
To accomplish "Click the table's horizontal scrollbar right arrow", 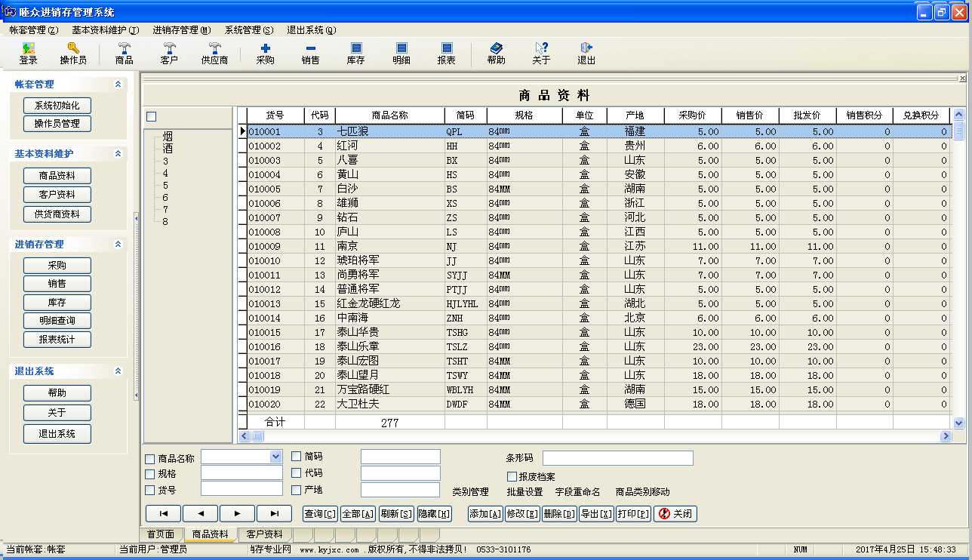I will click(x=946, y=436).
